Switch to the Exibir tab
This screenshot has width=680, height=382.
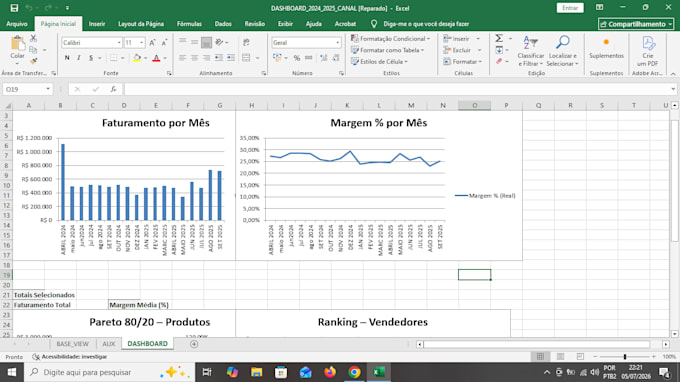pos(285,24)
